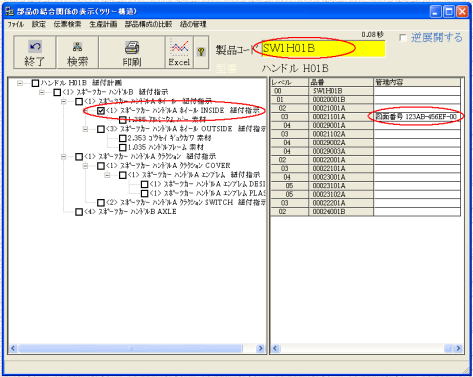Select part number 00023001A in table
Image resolution: width=473 pixels, height=377 pixels.
pos(341,177)
